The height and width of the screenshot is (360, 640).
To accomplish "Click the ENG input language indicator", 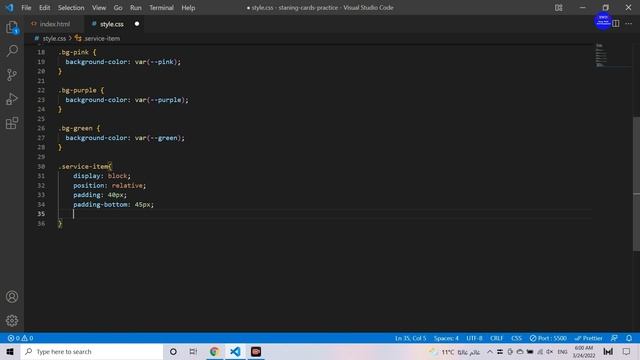I will point(562,351).
